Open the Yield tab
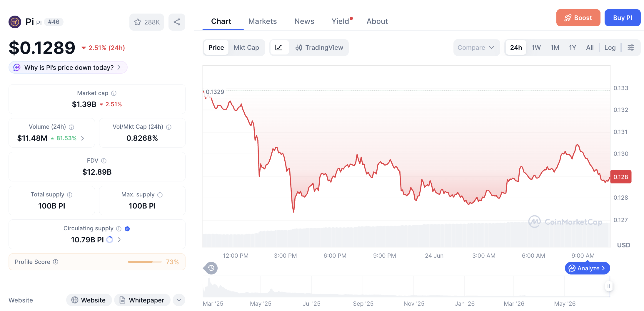Screen dimensions: 644x311 coord(340,21)
